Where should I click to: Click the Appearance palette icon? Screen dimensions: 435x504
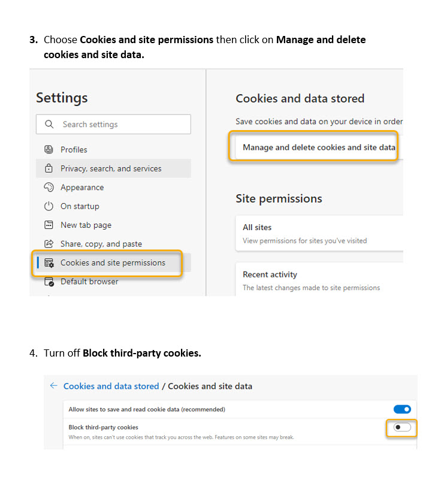pos(49,188)
